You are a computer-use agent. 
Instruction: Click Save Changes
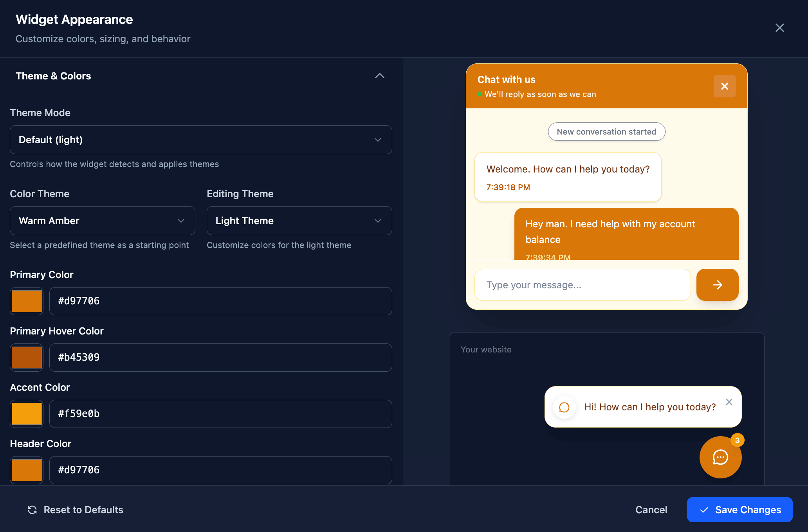pos(739,510)
